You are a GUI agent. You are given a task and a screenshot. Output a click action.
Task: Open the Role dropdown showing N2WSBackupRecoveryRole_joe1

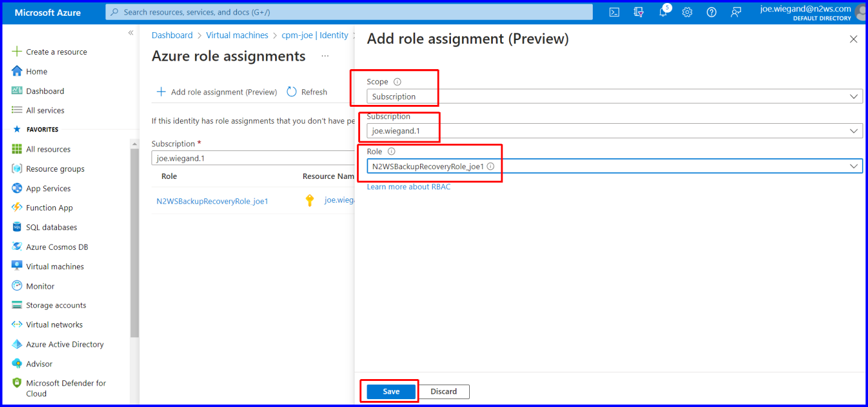[615, 166]
